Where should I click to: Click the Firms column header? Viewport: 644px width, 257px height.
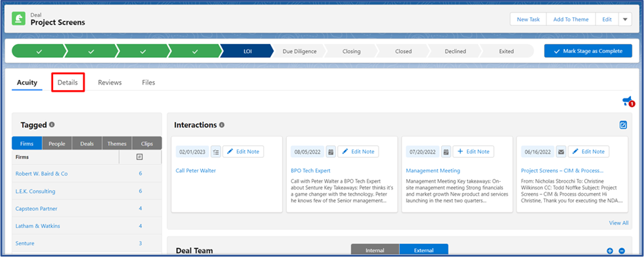click(65, 157)
